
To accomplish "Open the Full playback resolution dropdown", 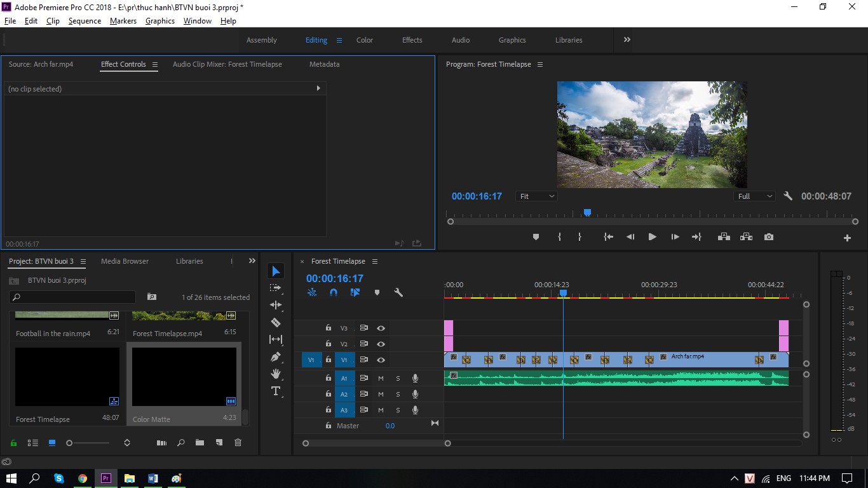I will pyautogui.click(x=754, y=196).
